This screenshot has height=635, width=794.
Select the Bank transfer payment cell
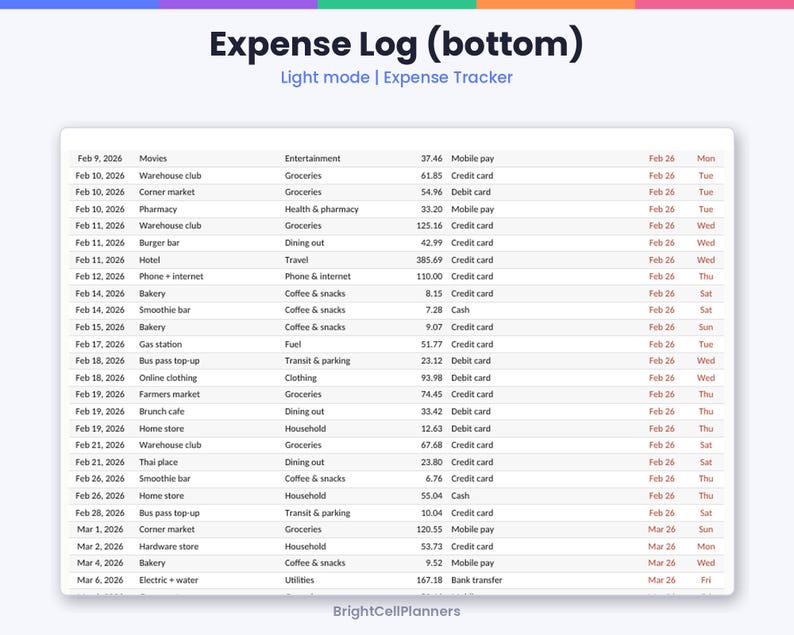tap(477, 580)
